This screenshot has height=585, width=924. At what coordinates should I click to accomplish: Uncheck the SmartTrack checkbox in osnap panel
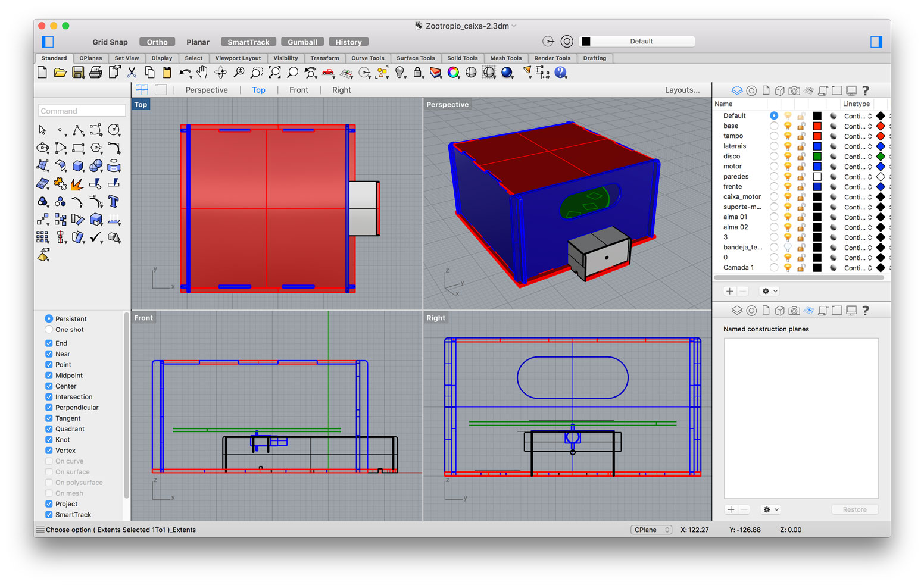(49, 515)
